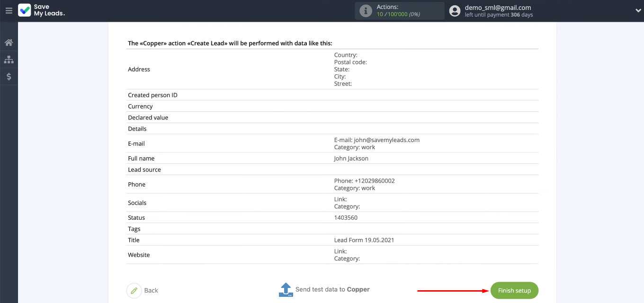This screenshot has width=644, height=303.
Task: Go to the Home sidebar icon
Action: point(9,43)
